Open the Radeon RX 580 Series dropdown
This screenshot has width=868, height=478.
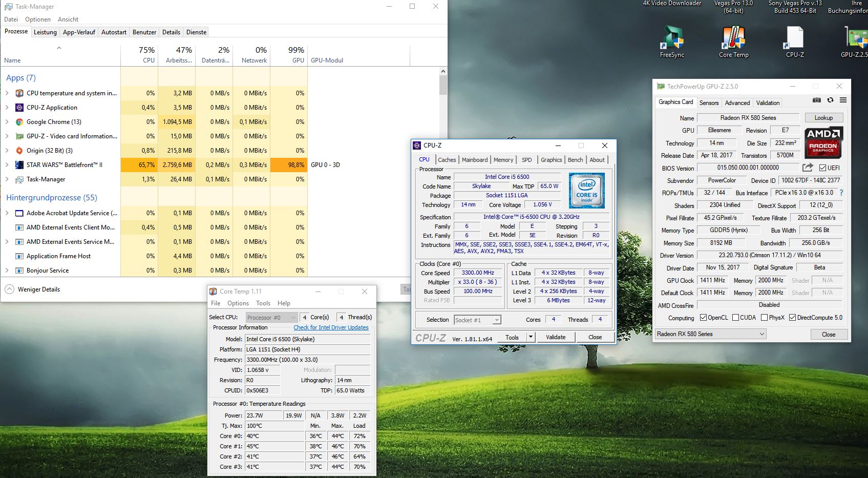pyautogui.click(x=710, y=334)
